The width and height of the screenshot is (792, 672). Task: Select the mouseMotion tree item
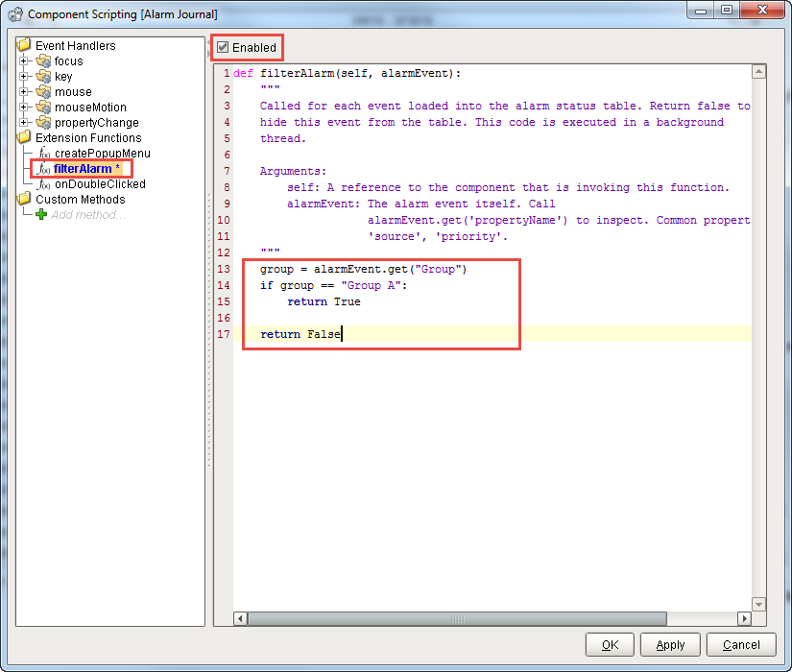tap(90, 108)
